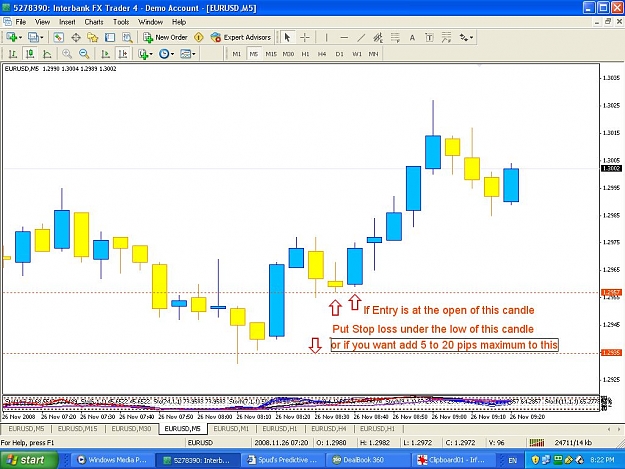
Task: Expand the Periods clock dropdown
Action: coord(172,54)
